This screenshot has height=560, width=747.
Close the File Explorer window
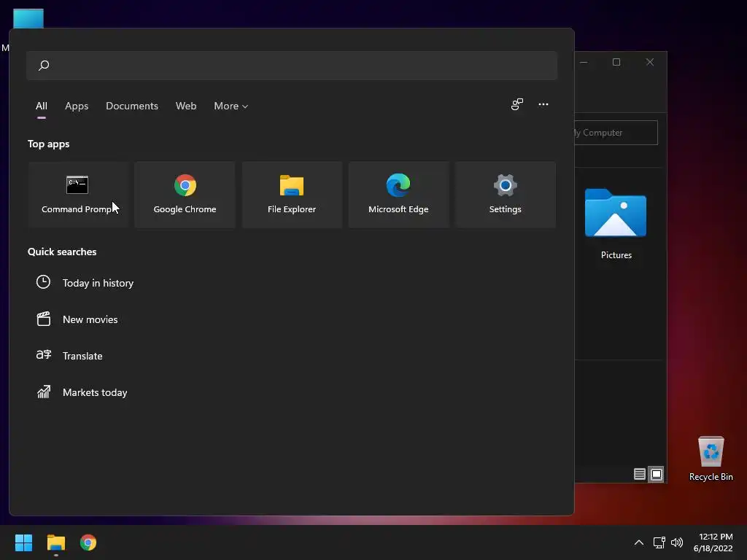point(650,62)
